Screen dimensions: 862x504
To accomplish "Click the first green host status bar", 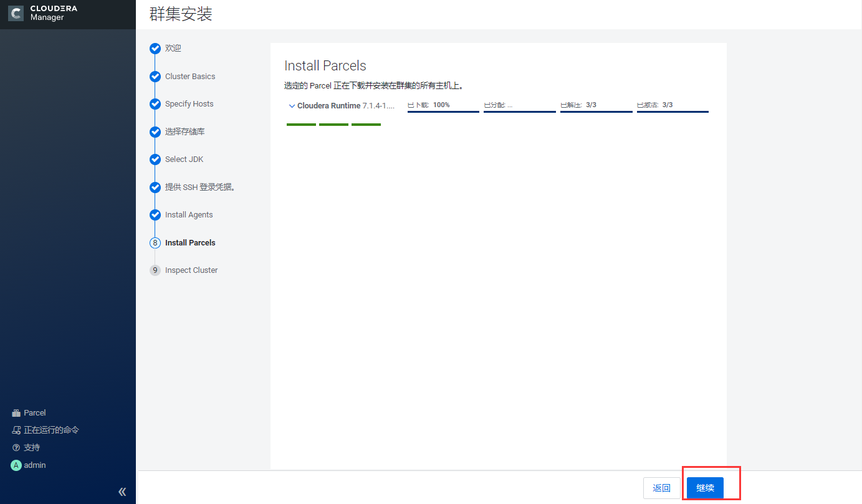I will pos(301,125).
